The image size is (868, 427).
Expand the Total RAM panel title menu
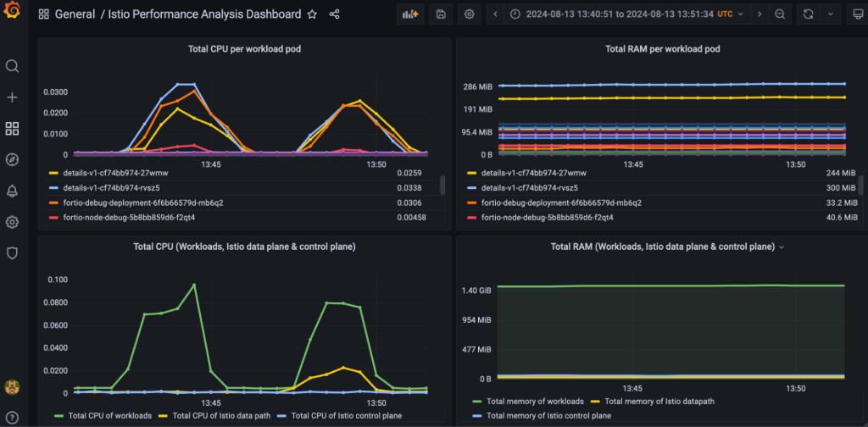782,247
